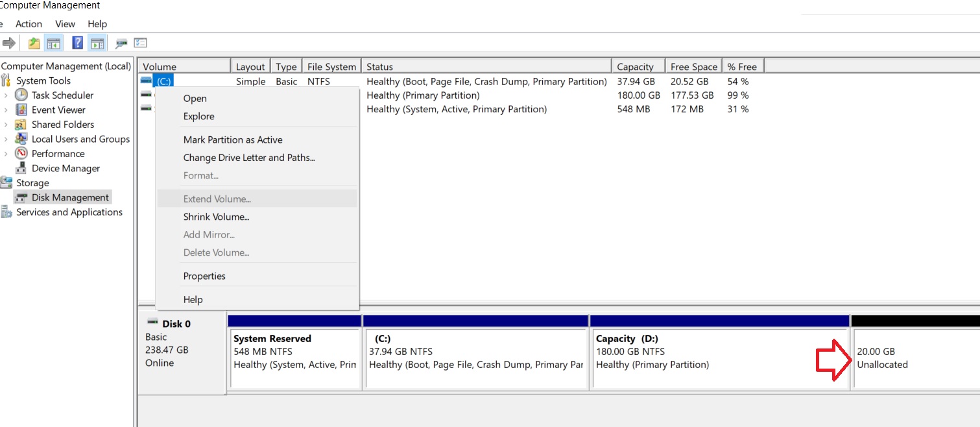Sort by the Capacity column header
The height and width of the screenshot is (427, 980).
(x=638, y=66)
